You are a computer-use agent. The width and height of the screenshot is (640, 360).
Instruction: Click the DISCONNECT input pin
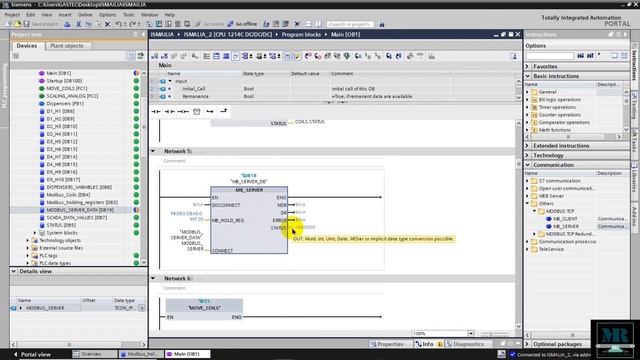[x=226, y=205]
